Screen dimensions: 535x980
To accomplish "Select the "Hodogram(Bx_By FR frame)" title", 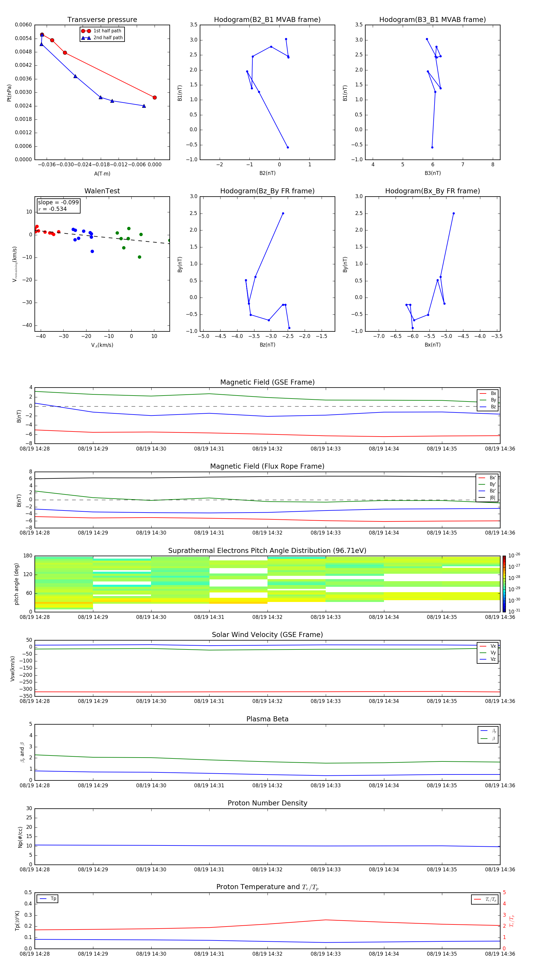I will 432,191.
